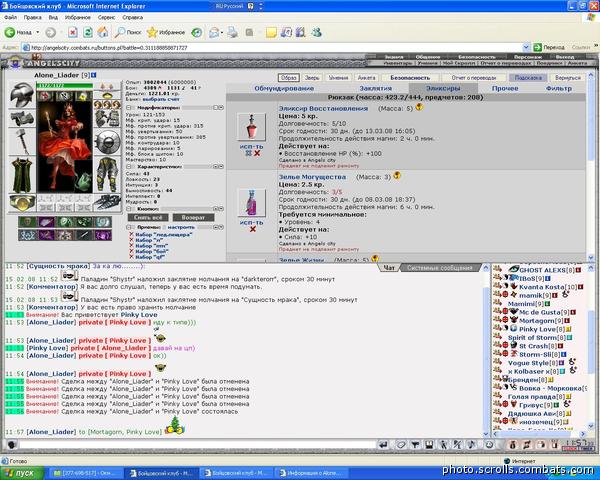Collapse the Приемы section
Viewport: 600px width, 480px height.
tap(129, 227)
